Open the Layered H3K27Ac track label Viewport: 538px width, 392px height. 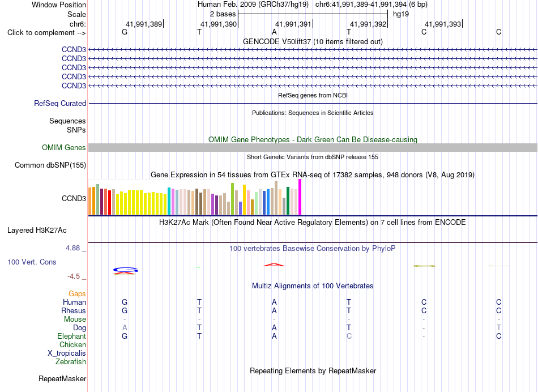(37, 231)
